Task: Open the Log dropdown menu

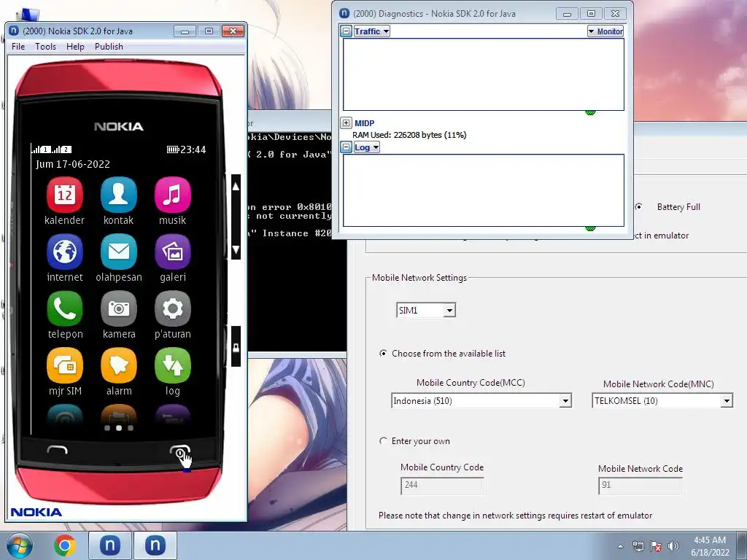Action: pos(366,147)
